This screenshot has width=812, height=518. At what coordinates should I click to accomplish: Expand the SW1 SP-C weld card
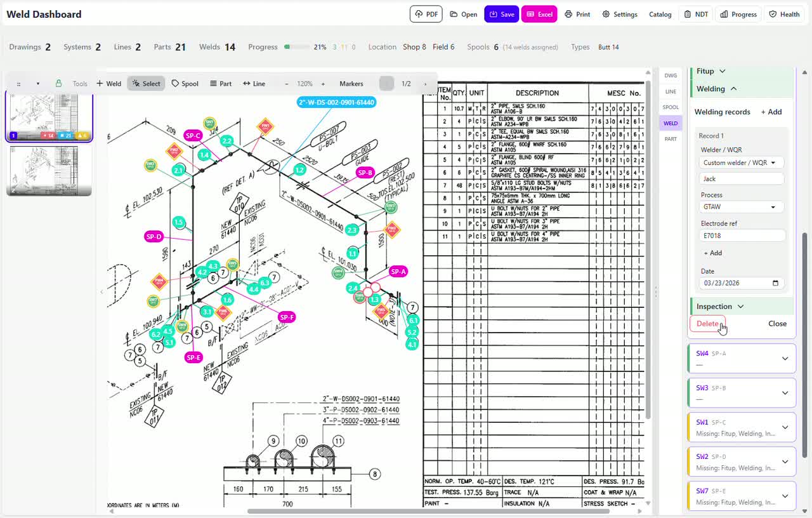point(741,427)
